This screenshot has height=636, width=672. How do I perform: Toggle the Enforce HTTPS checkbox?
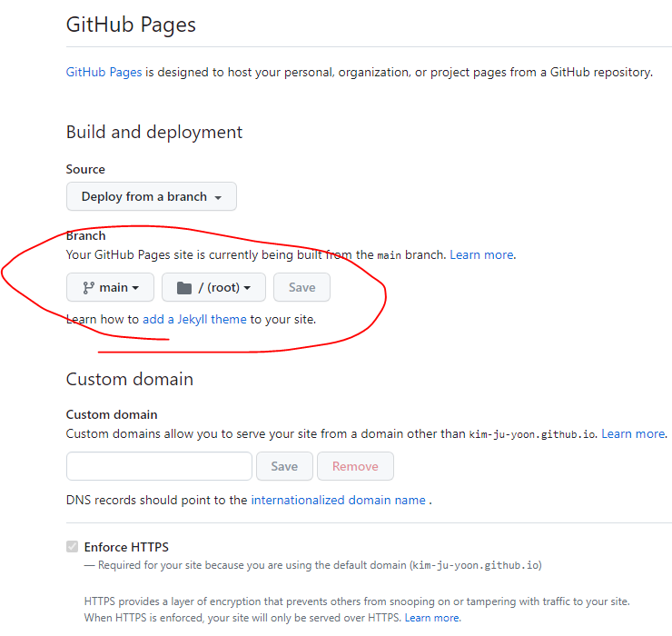pos(72,546)
